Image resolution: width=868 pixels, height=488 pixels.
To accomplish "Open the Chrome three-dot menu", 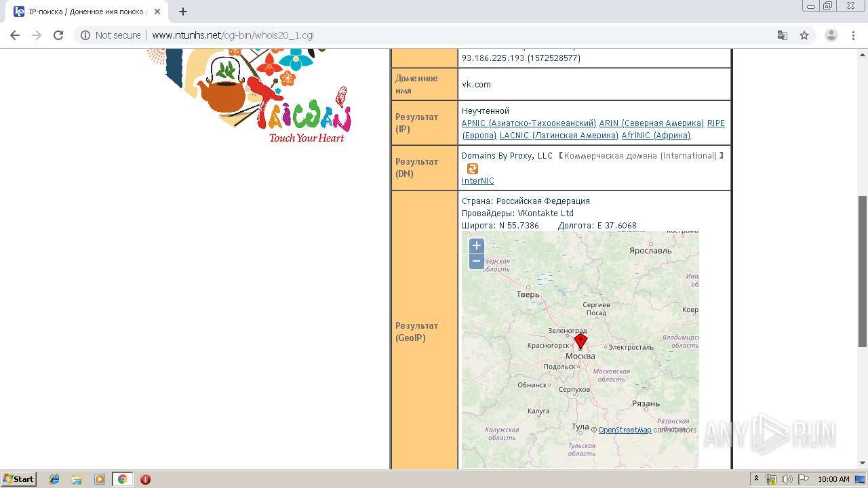I will pyautogui.click(x=852, y=35).
